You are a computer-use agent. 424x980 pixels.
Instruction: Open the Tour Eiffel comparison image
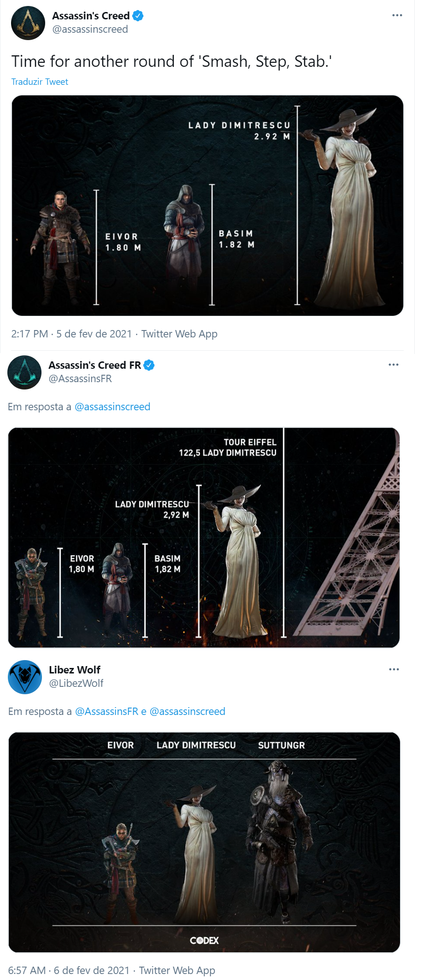click(204, 537)
